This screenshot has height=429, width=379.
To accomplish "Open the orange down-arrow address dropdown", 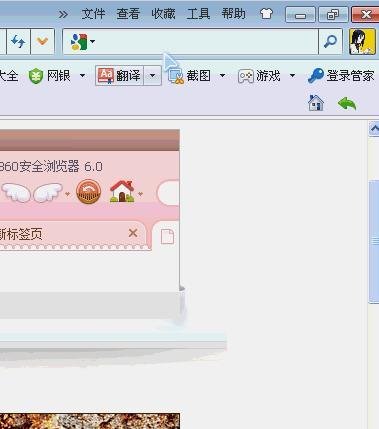I will pos(42,41).
